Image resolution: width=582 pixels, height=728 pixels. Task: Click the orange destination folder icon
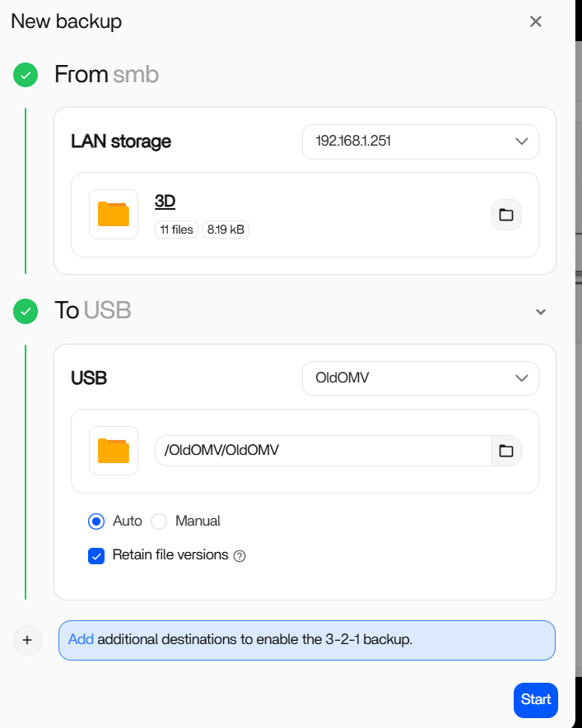[114, 451]
